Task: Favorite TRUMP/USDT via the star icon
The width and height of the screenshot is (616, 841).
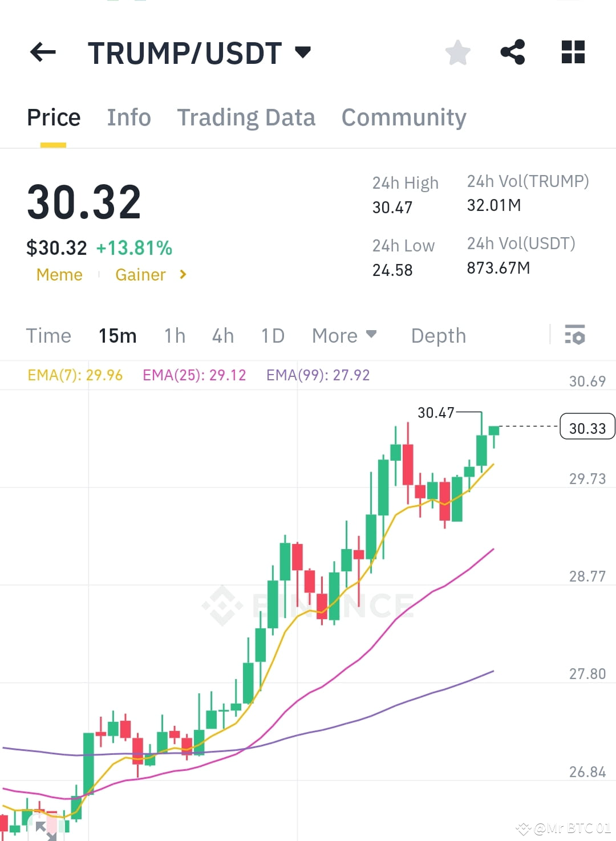Action: (457, 52)
